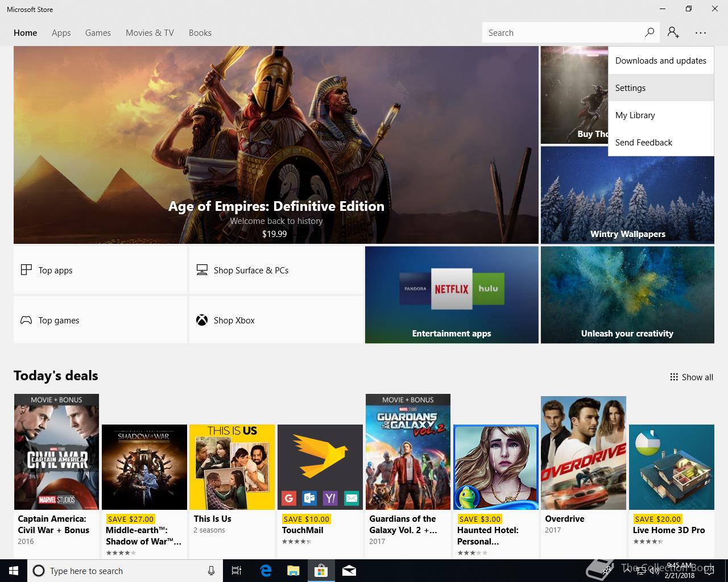Open Middle-earth: Shadow of War deal
The height and width of the screenshot is (582, 728).
click(144, 467)
